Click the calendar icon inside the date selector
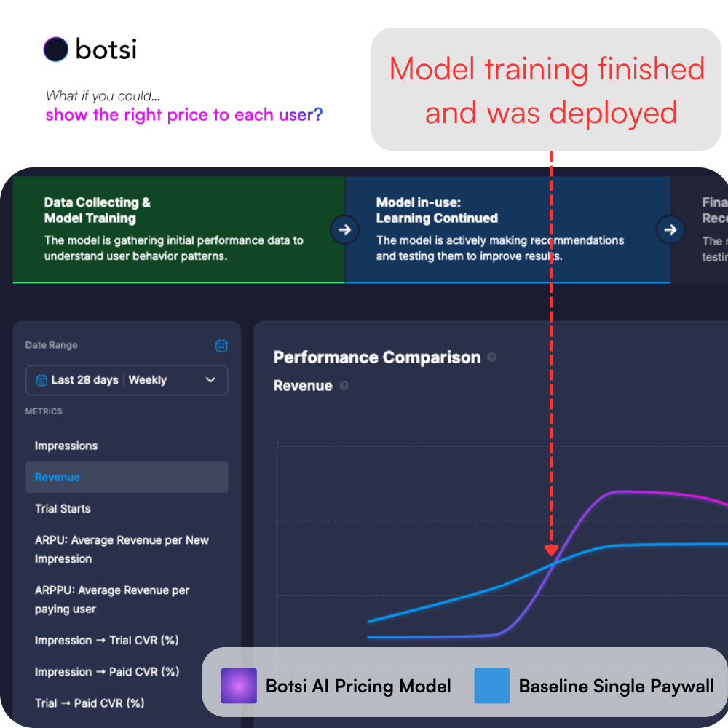The width and height of the screenshot is (728, 728). [x=41, y=380]
